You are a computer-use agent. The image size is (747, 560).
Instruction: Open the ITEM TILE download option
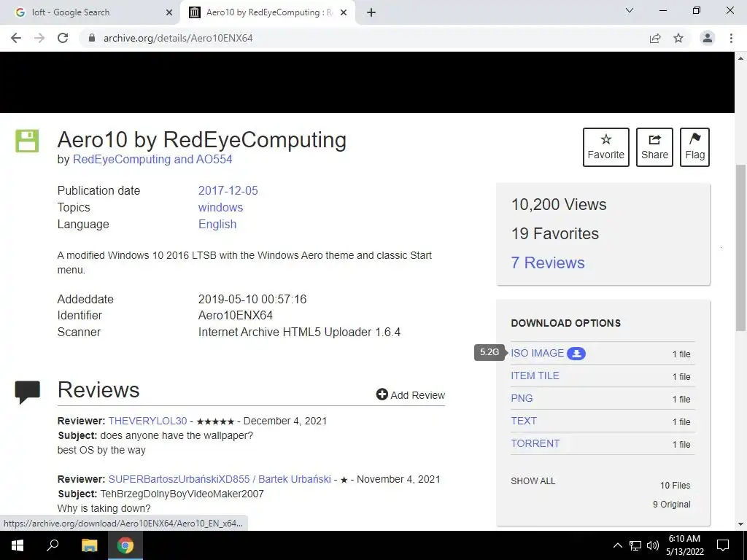coord(535,376)
